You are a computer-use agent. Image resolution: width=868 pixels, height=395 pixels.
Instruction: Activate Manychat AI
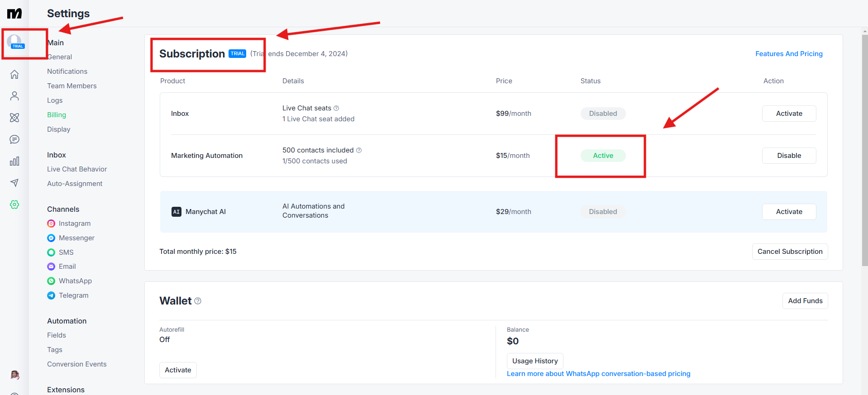point(789,212)
